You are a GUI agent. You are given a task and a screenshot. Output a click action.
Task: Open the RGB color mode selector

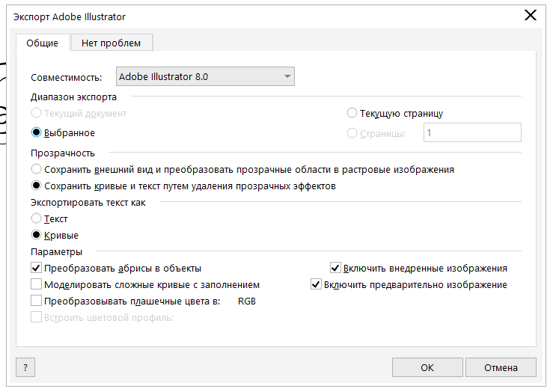click(x=247, y=301)
